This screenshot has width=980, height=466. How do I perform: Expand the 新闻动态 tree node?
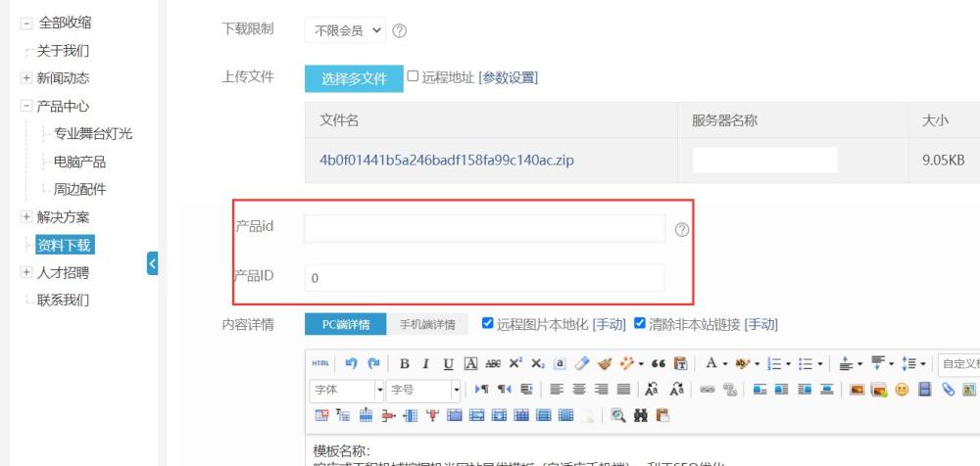click(x=26, y=78)
